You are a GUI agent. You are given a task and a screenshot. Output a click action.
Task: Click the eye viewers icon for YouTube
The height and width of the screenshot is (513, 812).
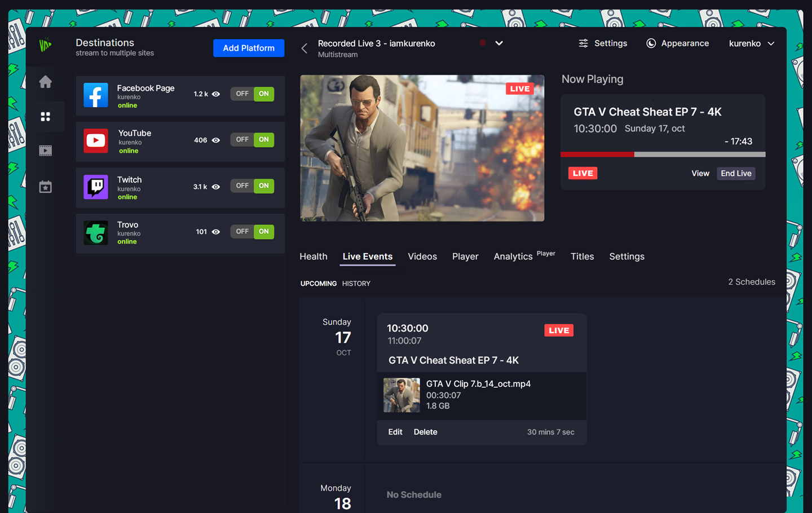(x=216, y=140)
